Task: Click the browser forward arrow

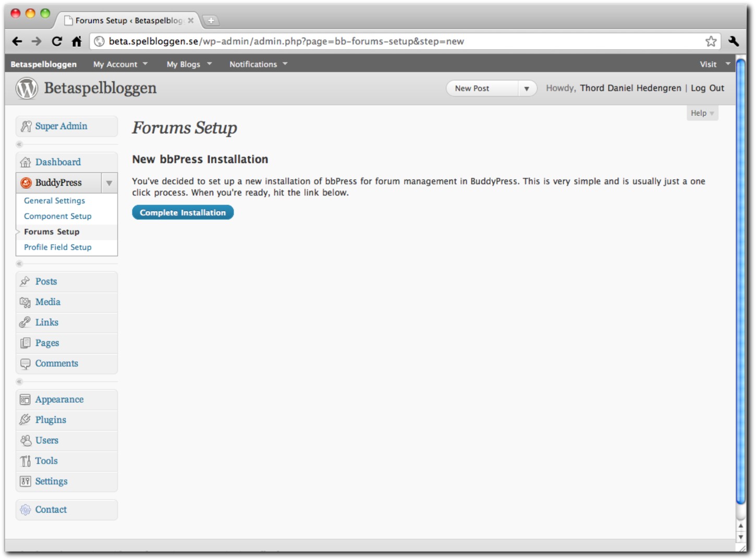Action: click(36, 41)
